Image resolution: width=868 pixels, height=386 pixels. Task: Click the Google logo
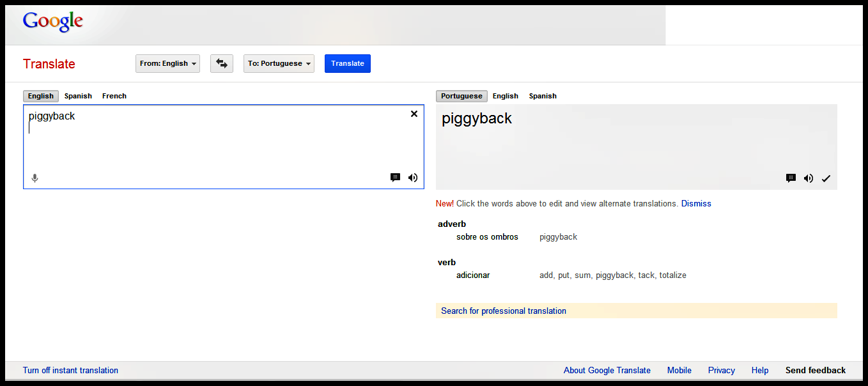coord(53,22)
